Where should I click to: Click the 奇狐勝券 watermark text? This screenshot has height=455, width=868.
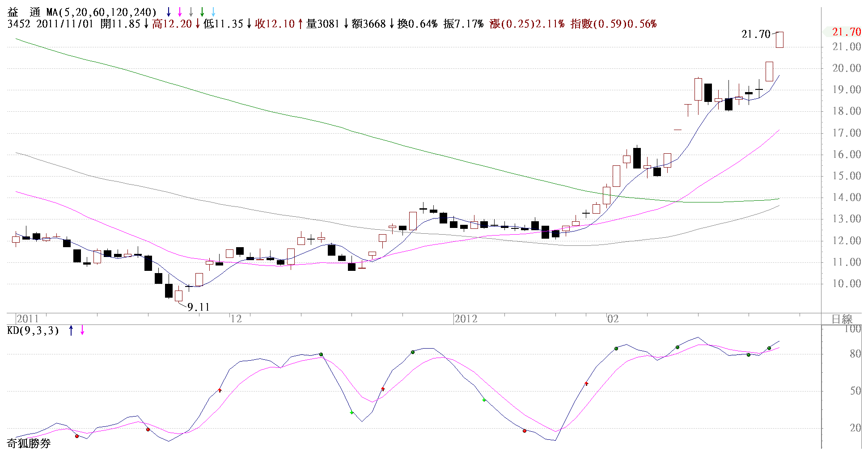pos(29,443)
